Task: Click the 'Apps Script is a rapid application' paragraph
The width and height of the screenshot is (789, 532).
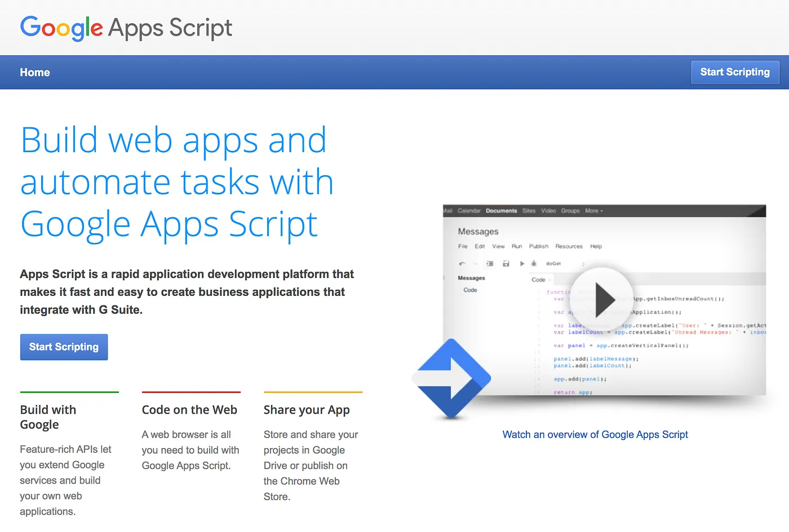Action: 187,292
